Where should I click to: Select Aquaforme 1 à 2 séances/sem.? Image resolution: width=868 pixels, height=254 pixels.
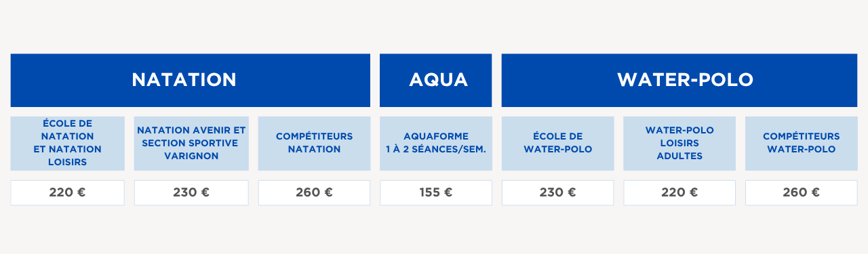(435, 143)
